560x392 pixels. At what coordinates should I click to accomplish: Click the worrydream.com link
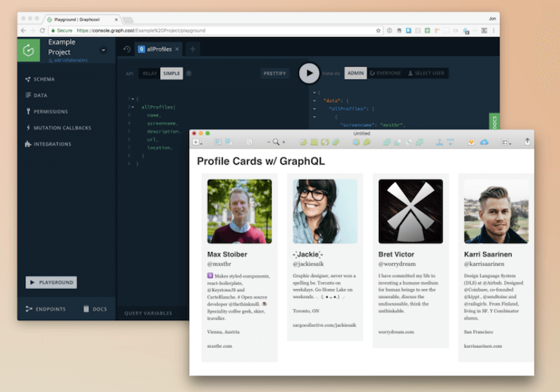click(x=396, y=332)
